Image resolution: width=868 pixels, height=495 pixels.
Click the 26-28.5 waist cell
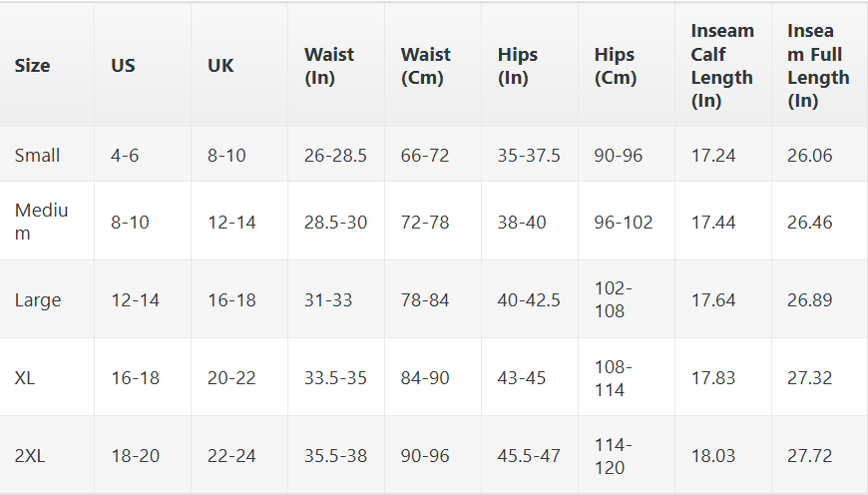pos(335,155)
